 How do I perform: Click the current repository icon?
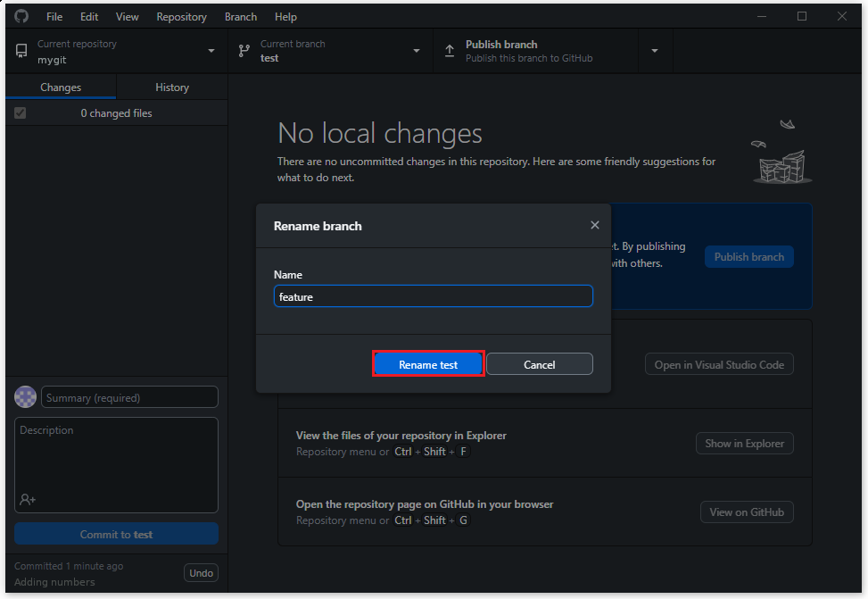(21, 51)
